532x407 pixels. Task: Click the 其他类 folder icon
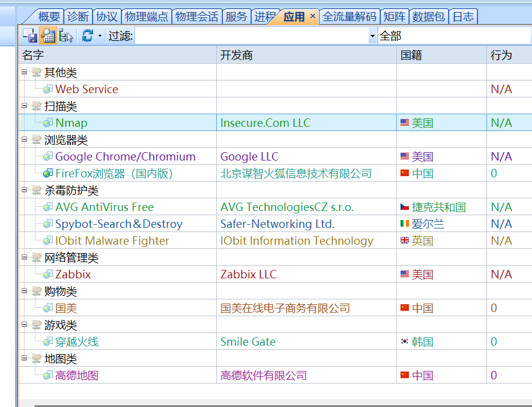click(37, 72)
